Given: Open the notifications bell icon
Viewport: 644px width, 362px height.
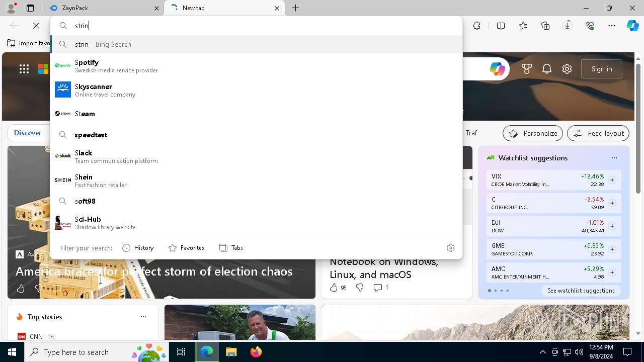Looking at the screenshot, I should click(x=547, y=69).
